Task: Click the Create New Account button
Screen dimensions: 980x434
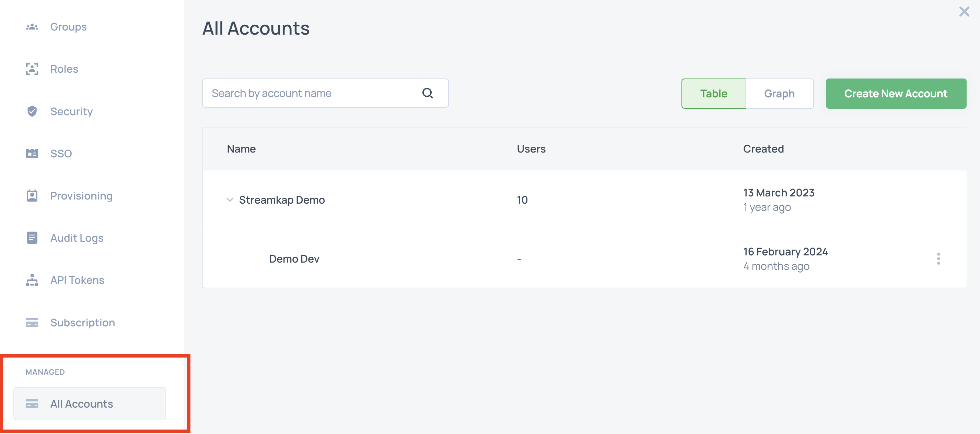Action: pos(896,94)
